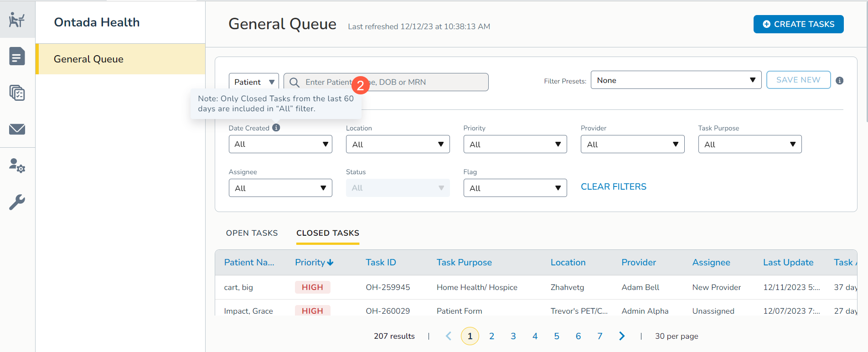The height and width of the screenshot is (352, 868).
Task: Open the patient desk sidebar icon
Action: (x=17, y=20)
